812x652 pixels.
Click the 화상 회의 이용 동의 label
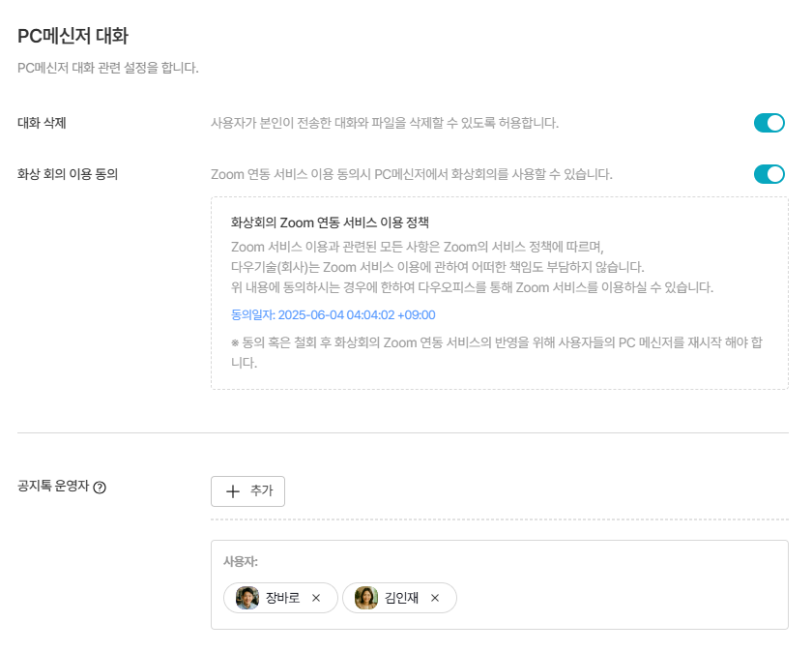point(68,175)
